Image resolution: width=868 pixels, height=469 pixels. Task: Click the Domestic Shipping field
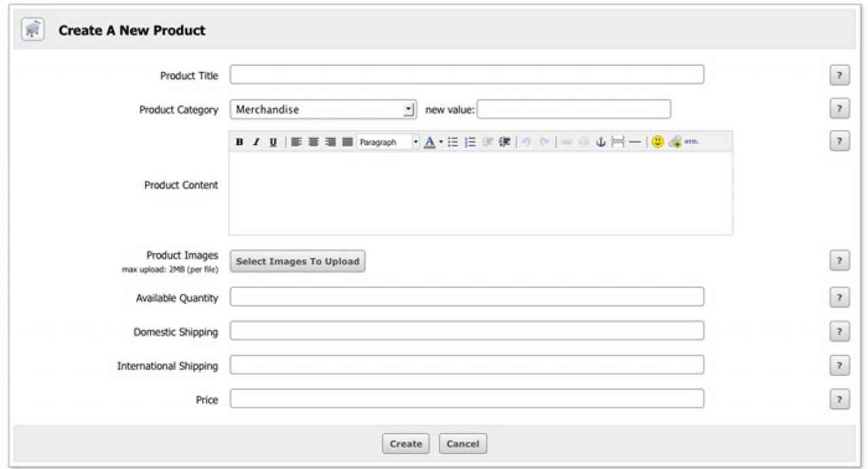(x=467, y=331)
